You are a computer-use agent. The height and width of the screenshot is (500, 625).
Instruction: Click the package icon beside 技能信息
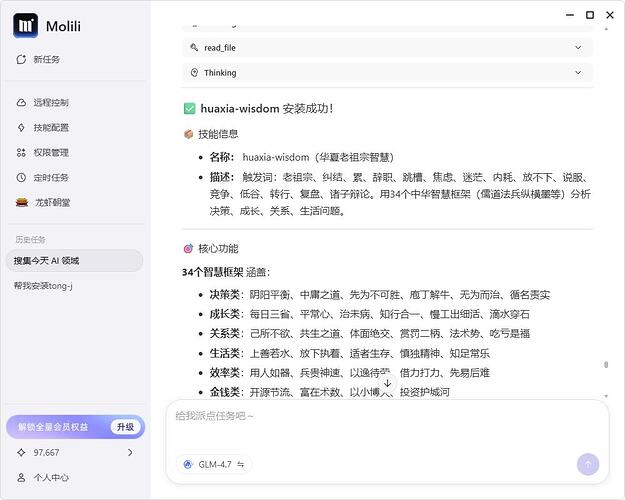click(x=189, y=134)
